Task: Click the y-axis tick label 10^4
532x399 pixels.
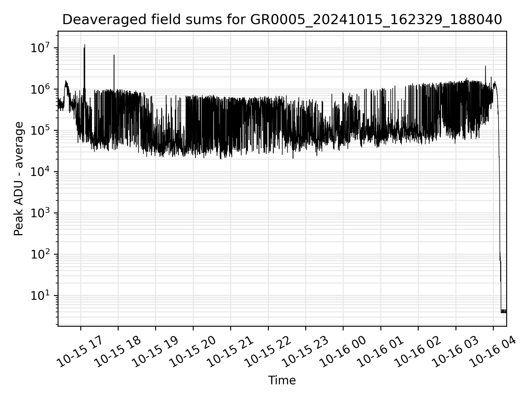Action: 40,172
